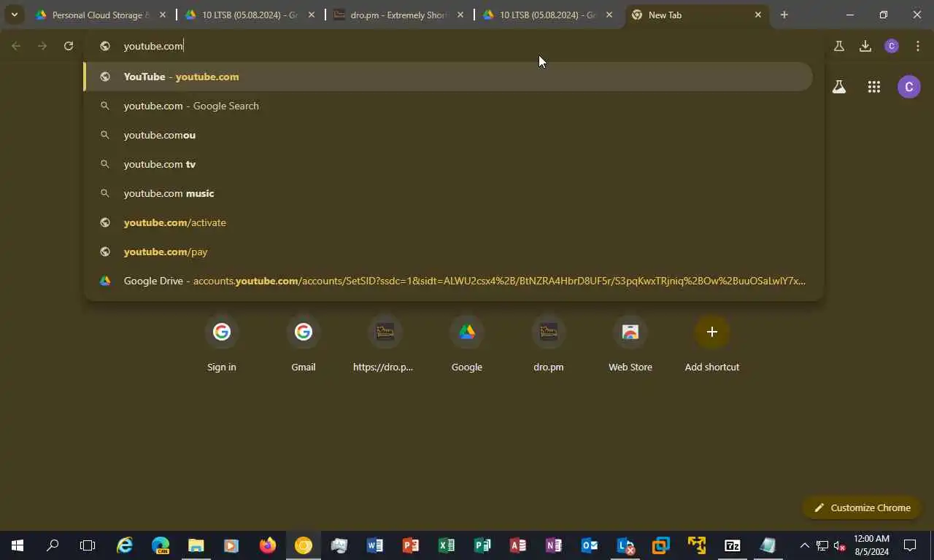The width and height of the screenshot is (934, 560).
Task: Close the Personal Cloud Storage tab
Action: 162,15
